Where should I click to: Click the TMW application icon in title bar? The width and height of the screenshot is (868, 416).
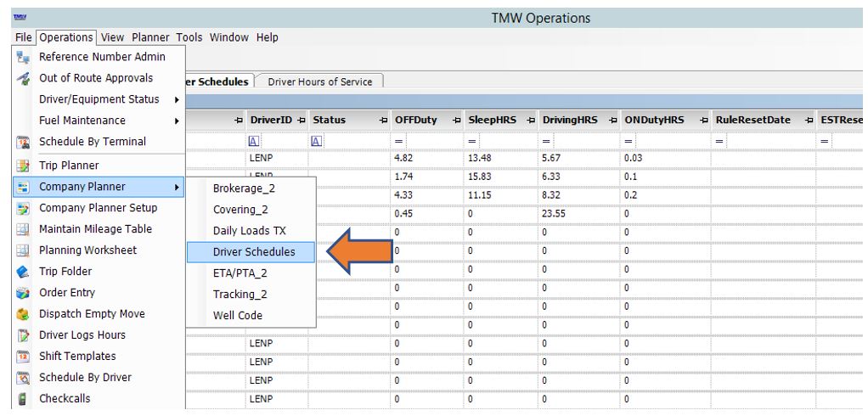(20, 18)
